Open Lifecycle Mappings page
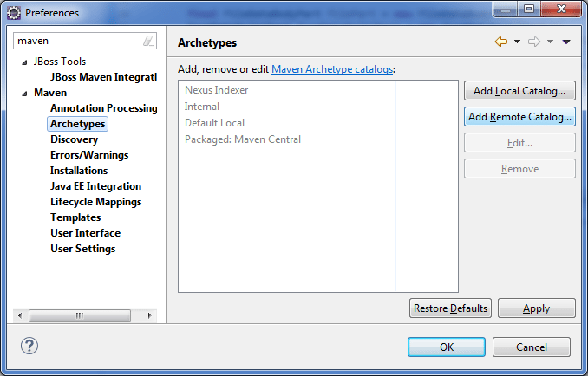This screenshot has width=588, height=376. [96, 202]
